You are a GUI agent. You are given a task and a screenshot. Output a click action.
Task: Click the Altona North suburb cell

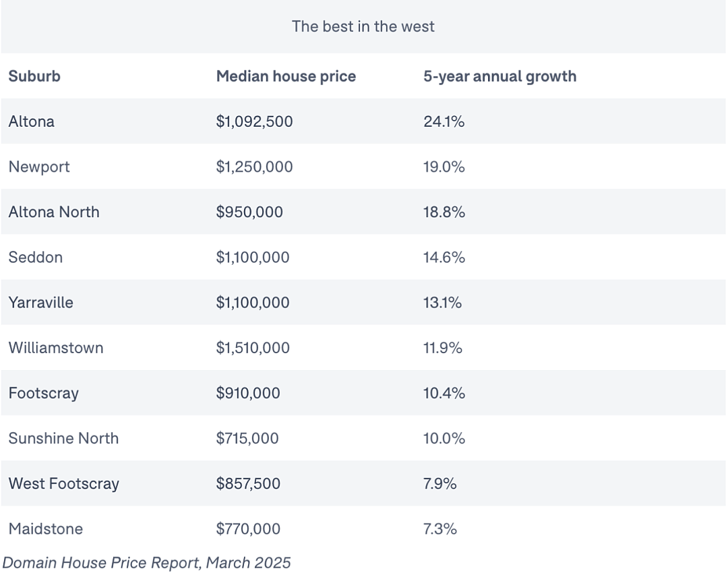pos(54,212)
